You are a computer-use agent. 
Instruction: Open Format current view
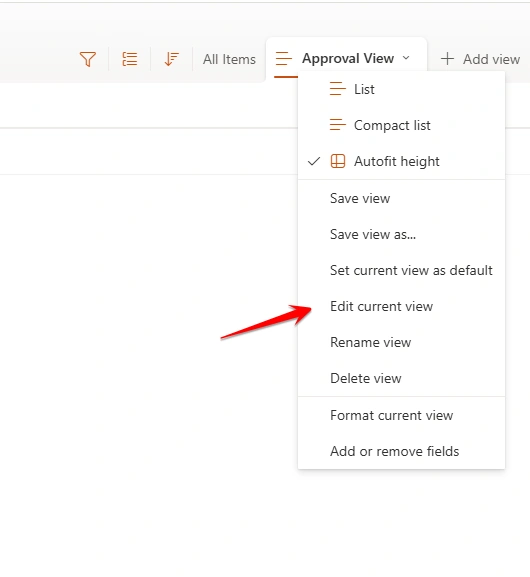[401, 415]
